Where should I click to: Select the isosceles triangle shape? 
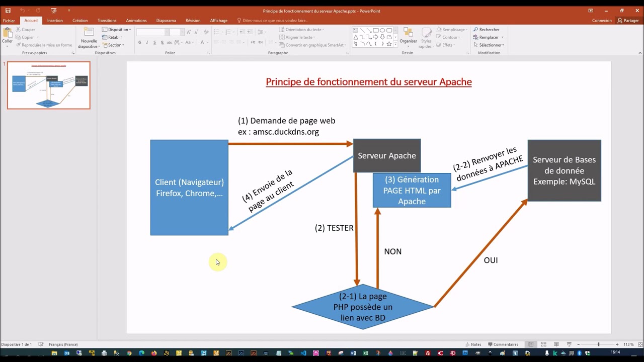[356, 37]
